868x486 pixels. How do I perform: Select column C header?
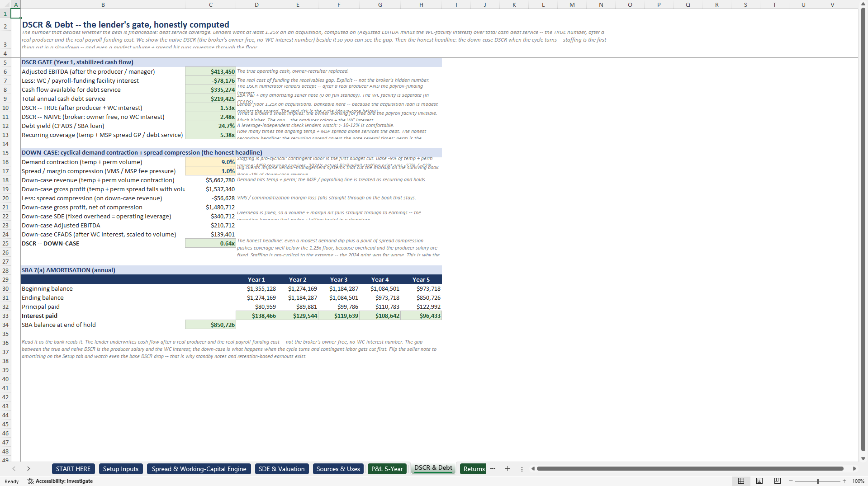[x=211, y=5]
